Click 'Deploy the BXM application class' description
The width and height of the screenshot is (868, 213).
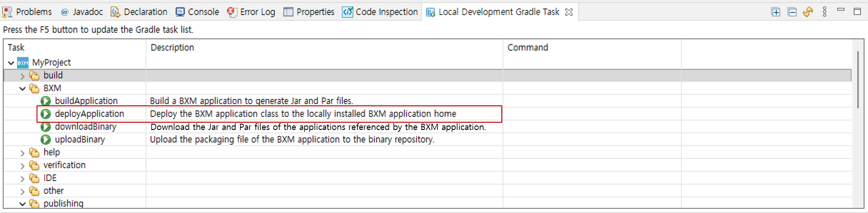303,114
